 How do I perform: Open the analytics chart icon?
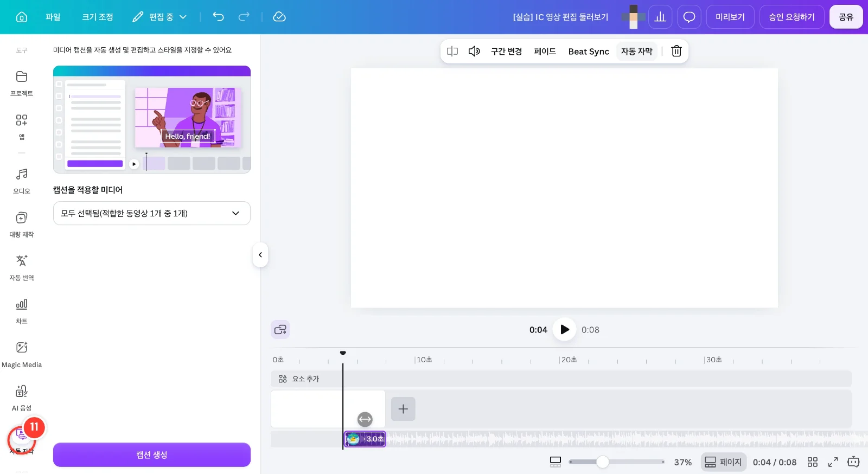coord(660,17)
